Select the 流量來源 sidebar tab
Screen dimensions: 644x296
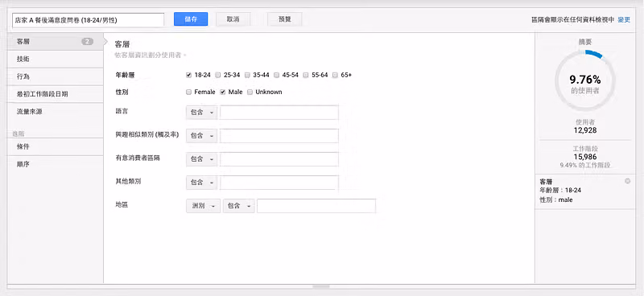click(x=55, y=112)
